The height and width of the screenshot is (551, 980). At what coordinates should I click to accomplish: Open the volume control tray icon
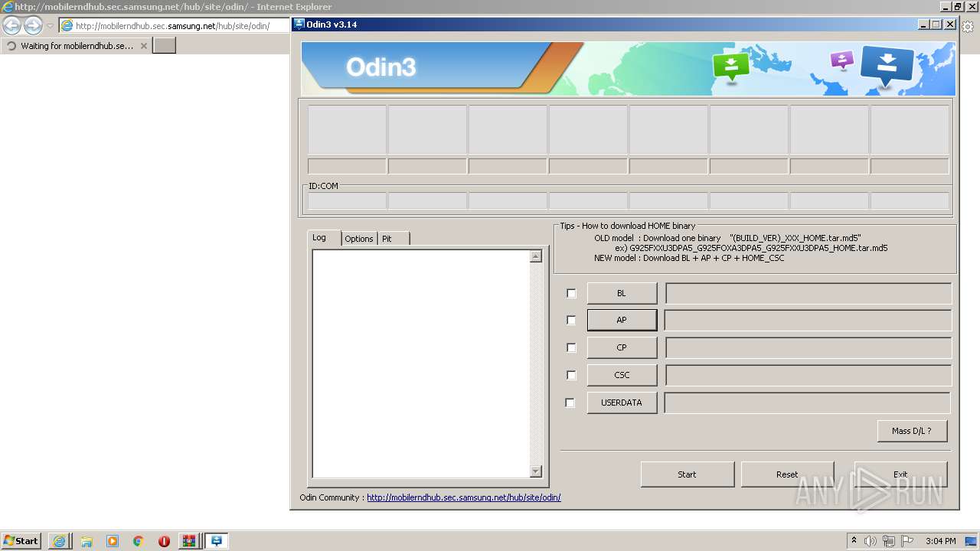pos(871,541)
